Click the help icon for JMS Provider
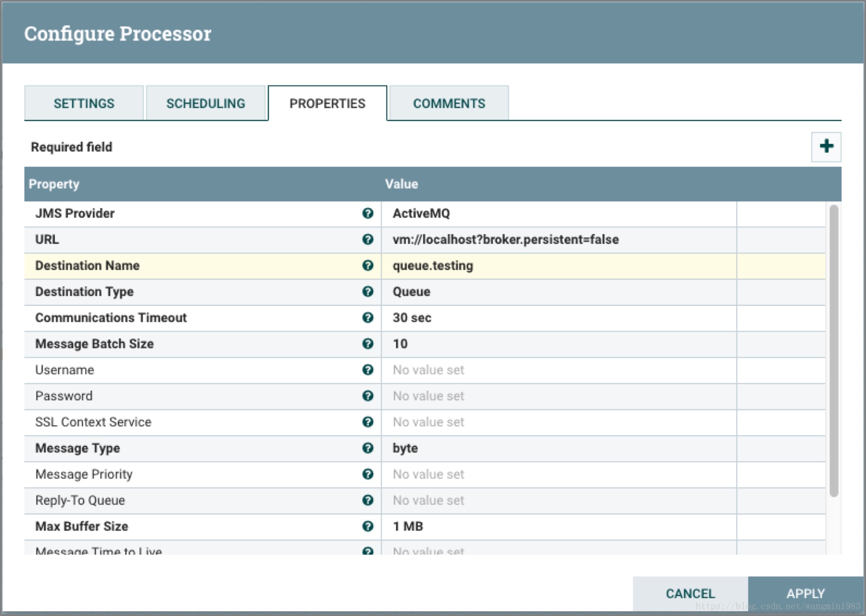 (368, 213)
